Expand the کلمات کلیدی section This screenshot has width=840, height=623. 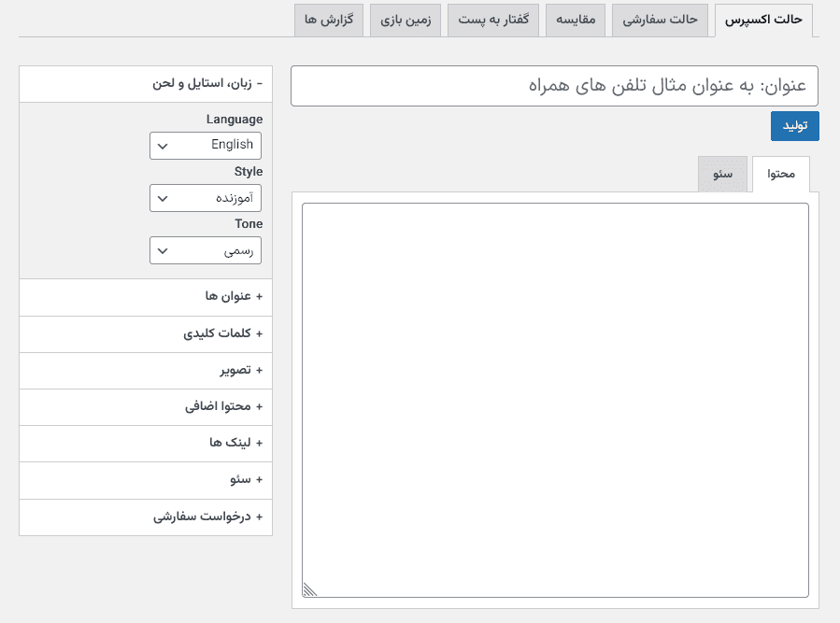pyautogui.click(x=146, y=333)
